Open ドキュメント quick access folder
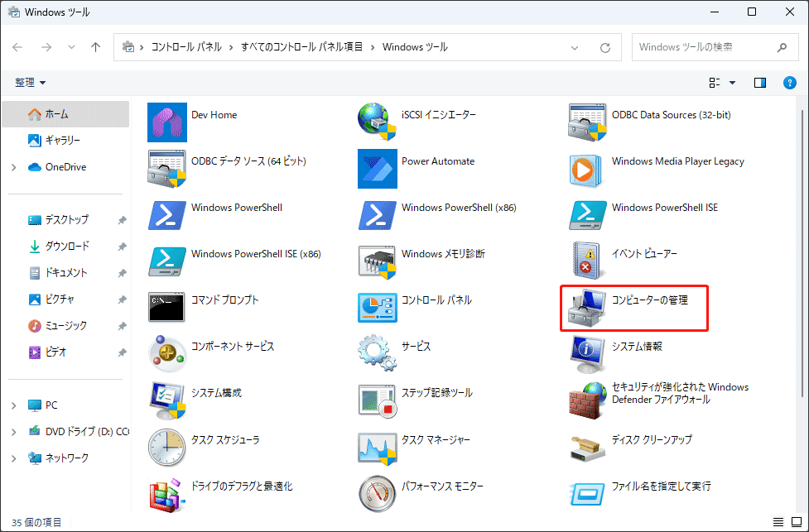Viewport: 809px width, 532px height. [65, 273]
